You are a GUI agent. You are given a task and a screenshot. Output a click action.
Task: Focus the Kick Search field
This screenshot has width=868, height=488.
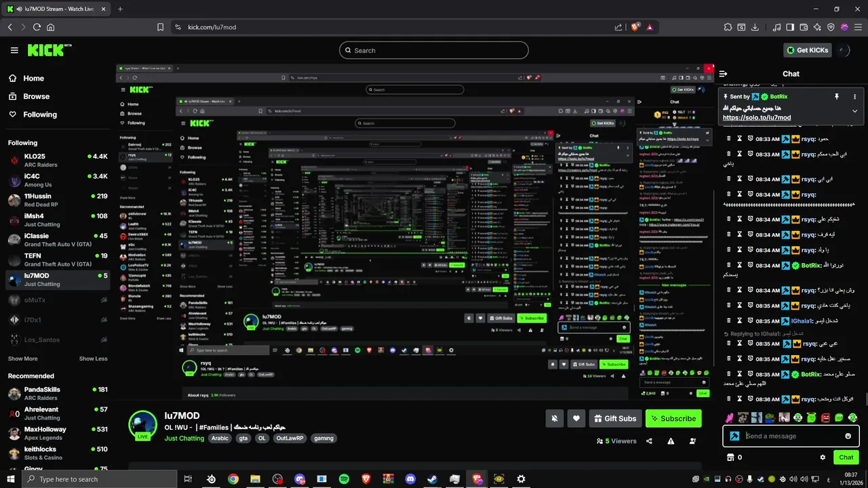[x=434, y=50]
